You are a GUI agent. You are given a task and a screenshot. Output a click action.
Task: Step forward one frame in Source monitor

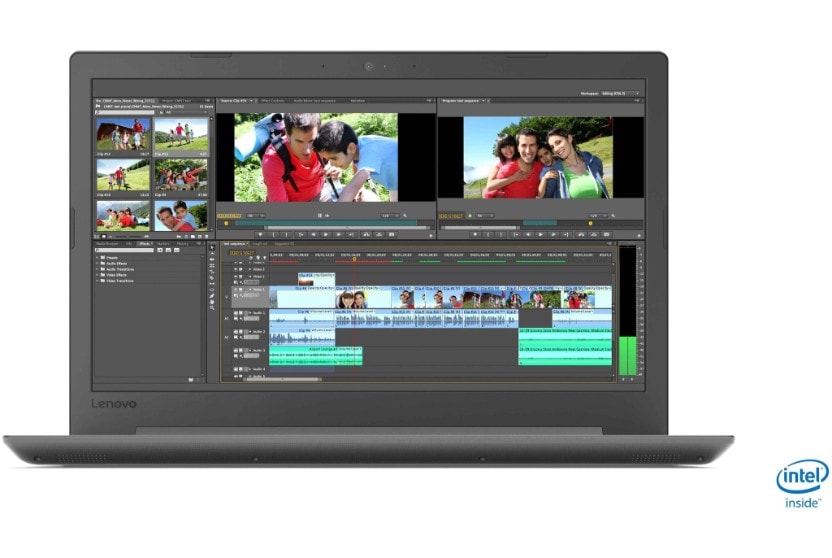(339, 234)
